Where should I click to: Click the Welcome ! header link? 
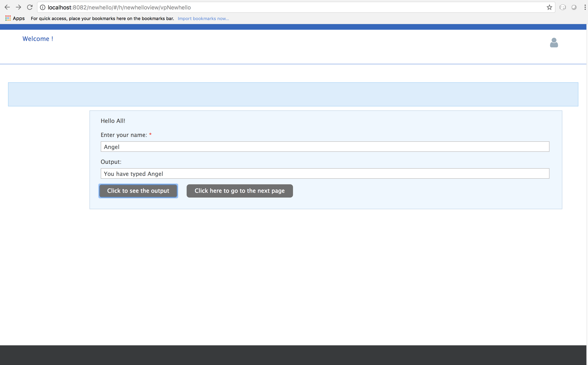pos(38,39)
